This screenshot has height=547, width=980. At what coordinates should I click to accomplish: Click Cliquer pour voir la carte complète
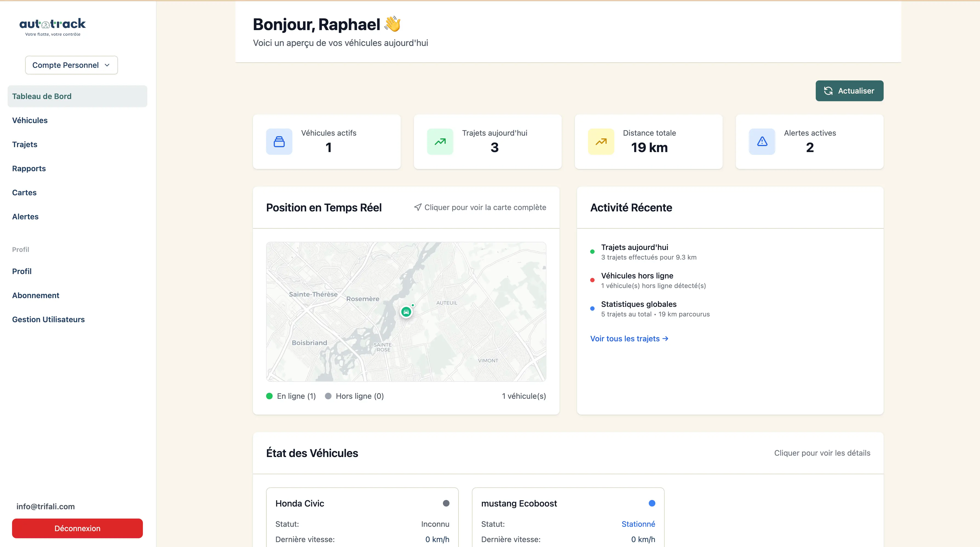(x=480, y=207)
